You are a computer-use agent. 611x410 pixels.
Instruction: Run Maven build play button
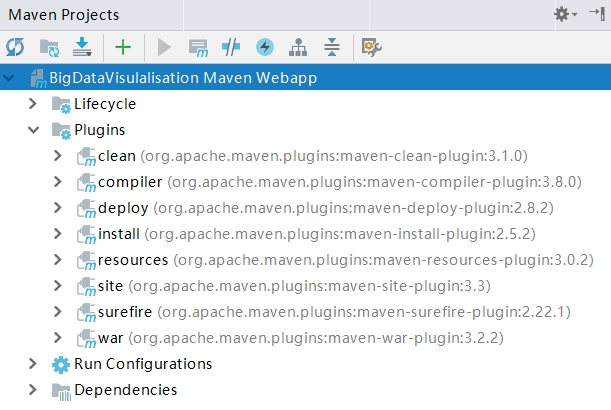pyautogui.click(x=164, y=47)
